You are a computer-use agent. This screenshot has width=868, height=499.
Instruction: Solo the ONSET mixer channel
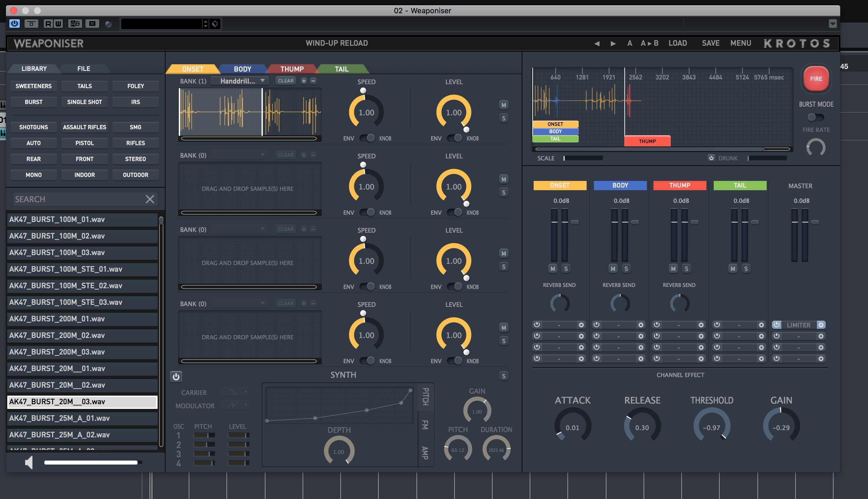pyautogui.click(x=566, y=269)
